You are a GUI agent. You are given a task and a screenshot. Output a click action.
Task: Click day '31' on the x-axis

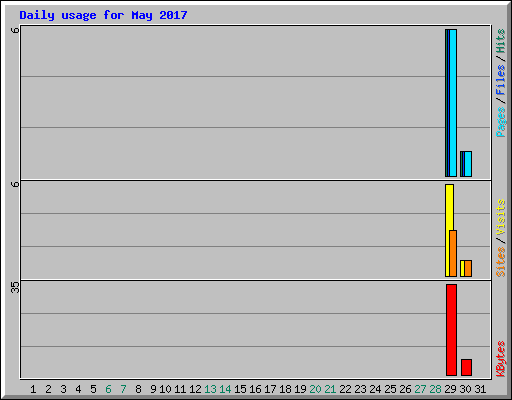[480, 389]
